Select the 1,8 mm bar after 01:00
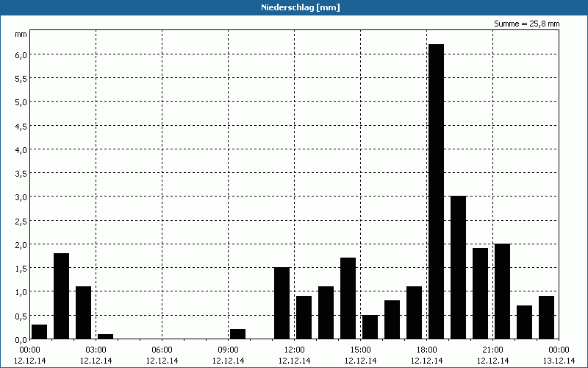Screen dimensions: 588x368 click(62, 297)
